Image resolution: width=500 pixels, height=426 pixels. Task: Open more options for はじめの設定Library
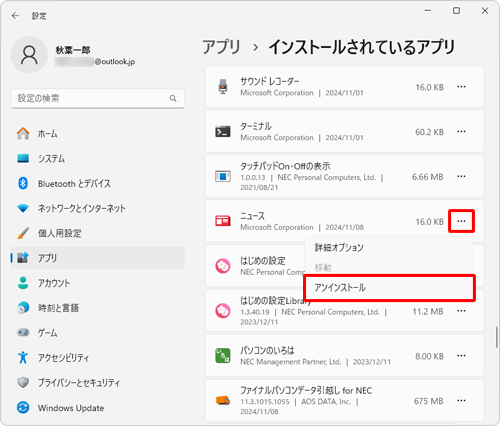[x=461, y=311]
